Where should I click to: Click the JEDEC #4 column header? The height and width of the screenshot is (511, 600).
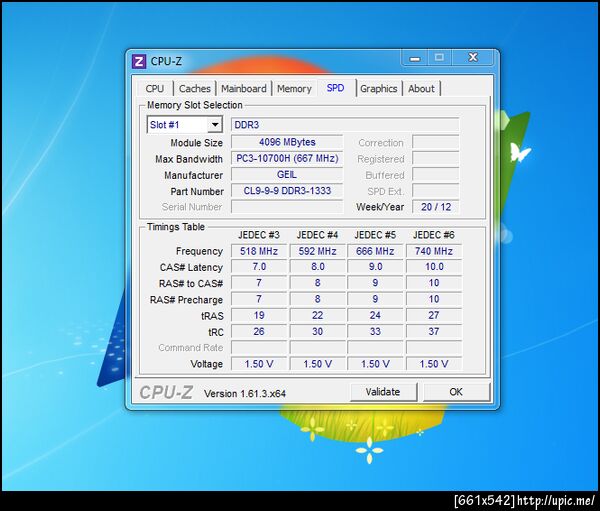point(317,235)
